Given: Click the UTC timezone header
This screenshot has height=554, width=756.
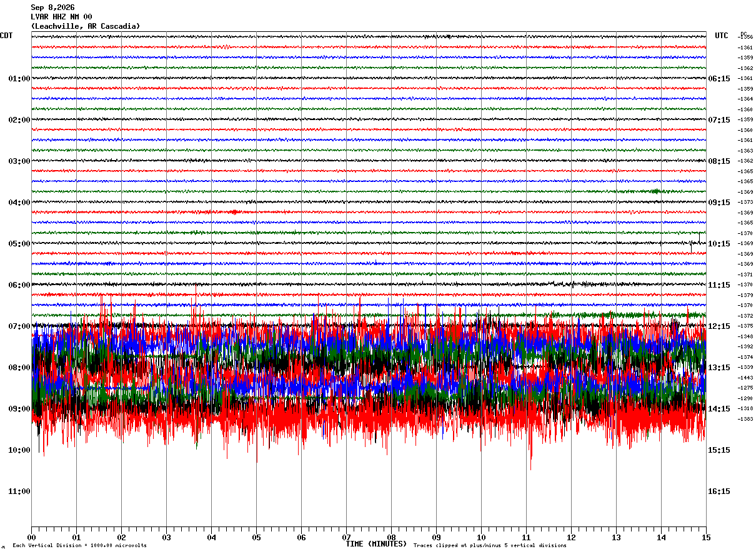Looking at the screenshot, I should tap(722, 36).
